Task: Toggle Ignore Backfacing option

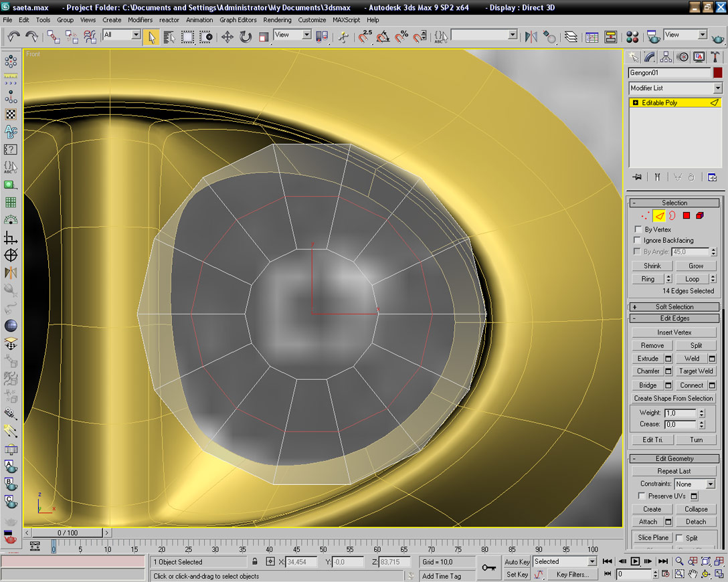Action: tap(638, 240)
